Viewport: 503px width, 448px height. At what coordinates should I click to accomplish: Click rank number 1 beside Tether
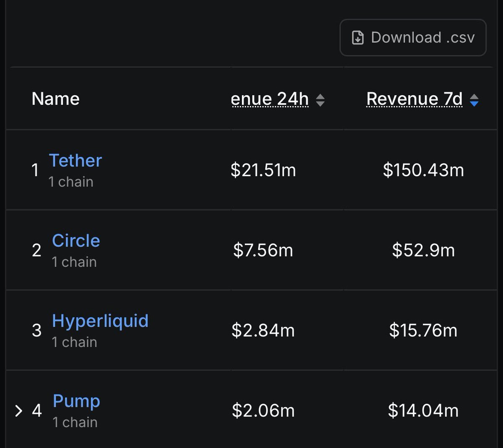pyautogui.click(x=36, y=170)
